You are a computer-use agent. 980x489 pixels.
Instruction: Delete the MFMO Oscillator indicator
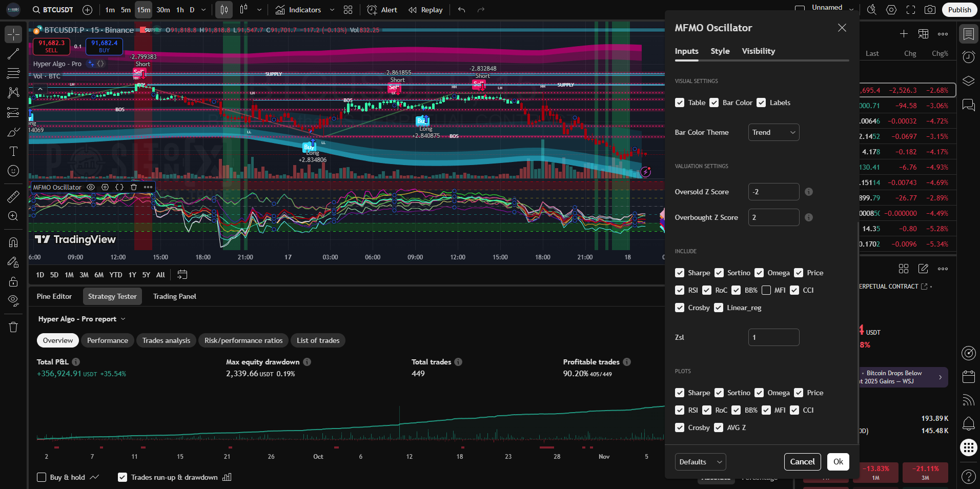click(x=134, y=187)
